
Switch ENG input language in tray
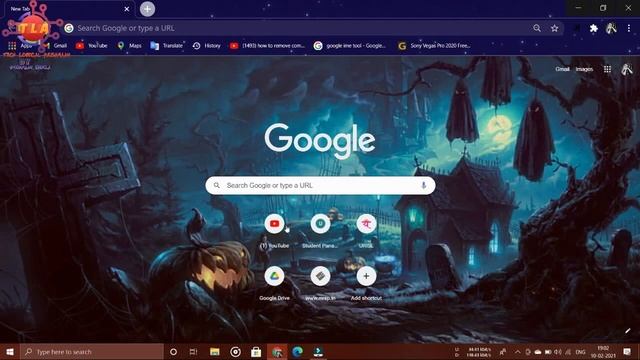coord(580,352)
